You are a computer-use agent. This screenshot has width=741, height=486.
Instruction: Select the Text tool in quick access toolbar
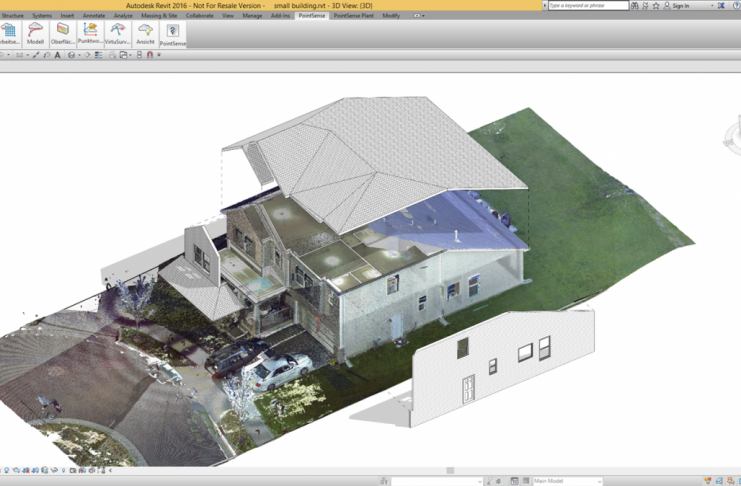click(57, 55)
